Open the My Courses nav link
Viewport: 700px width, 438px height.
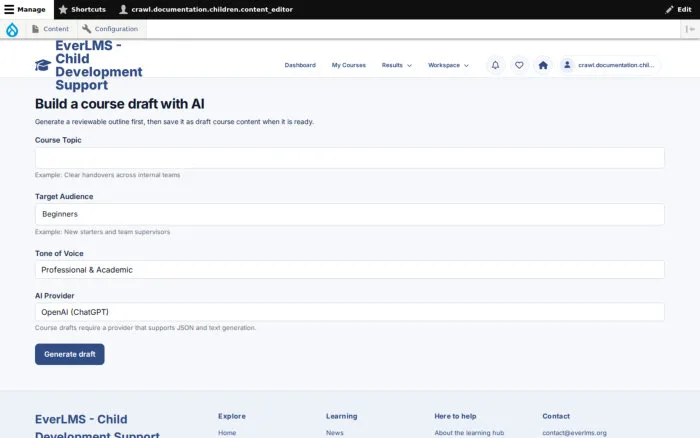349,65
